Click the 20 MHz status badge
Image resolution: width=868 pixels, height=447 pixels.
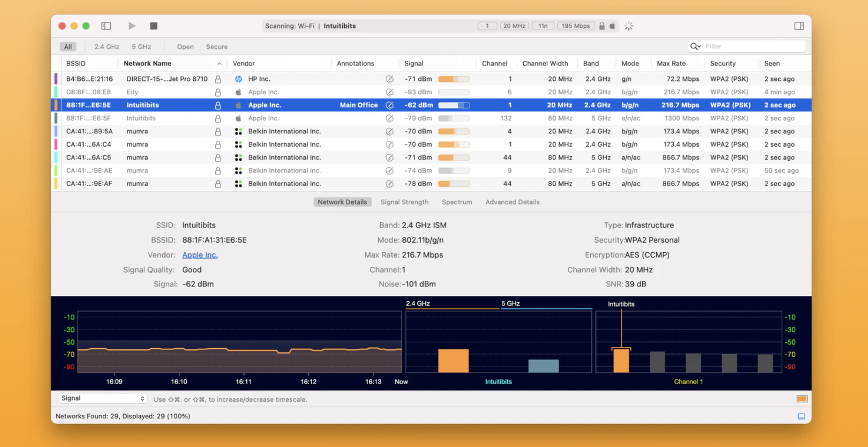514,26
